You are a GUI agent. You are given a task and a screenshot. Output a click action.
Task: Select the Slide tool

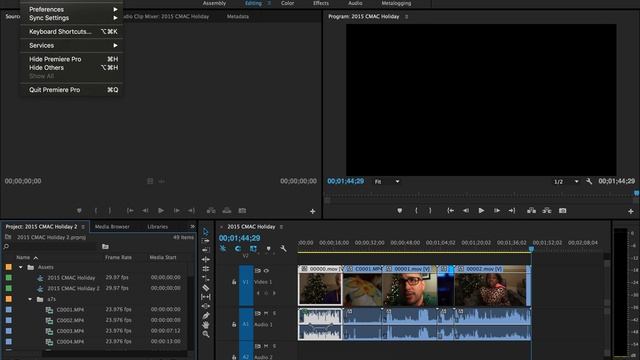tap(205, 306)
